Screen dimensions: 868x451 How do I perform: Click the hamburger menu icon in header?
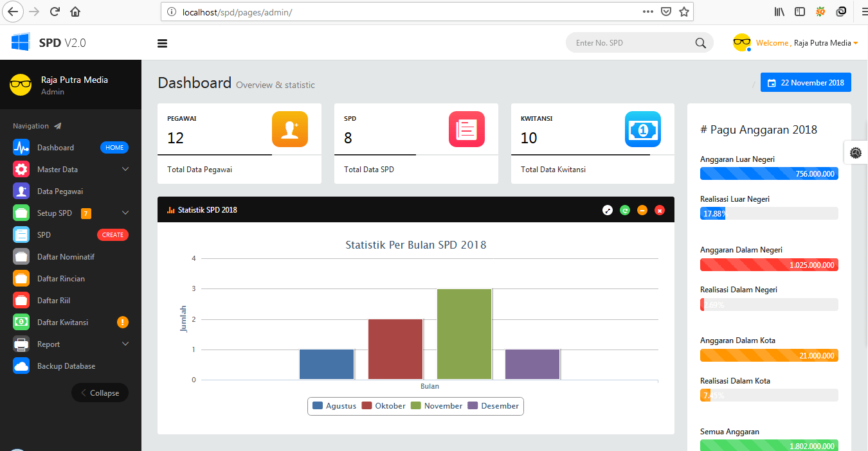[x=162, y=43]
